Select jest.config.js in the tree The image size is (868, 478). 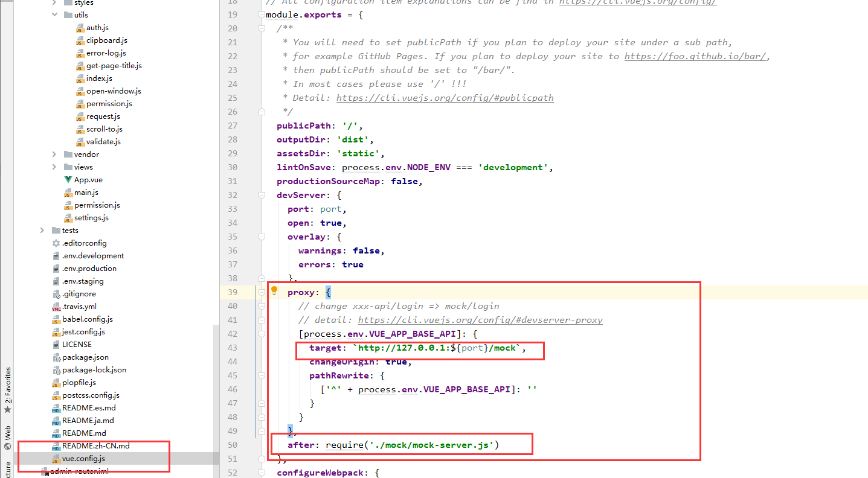point(83,332)
